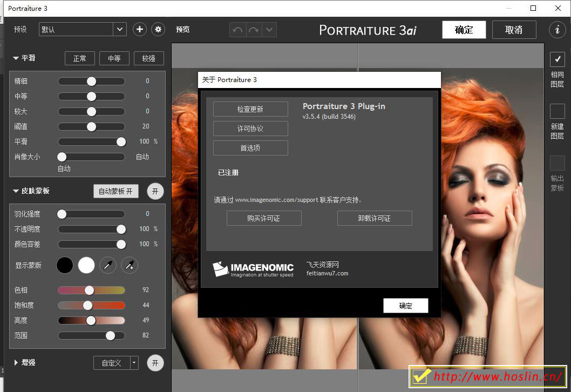
Task: Click the black mask display swatch
Action: (65, 265)
